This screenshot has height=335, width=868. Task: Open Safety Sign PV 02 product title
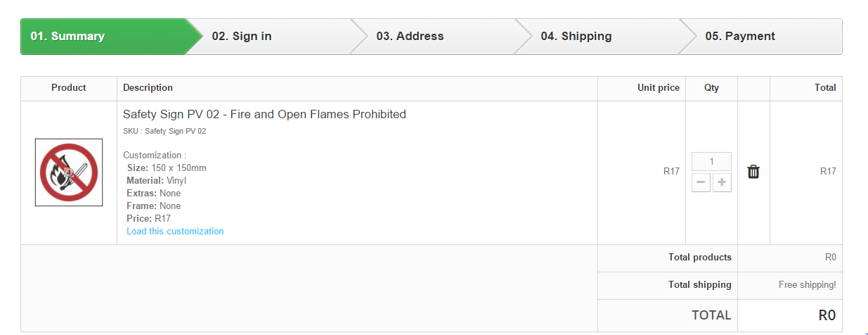pos(264,114)
